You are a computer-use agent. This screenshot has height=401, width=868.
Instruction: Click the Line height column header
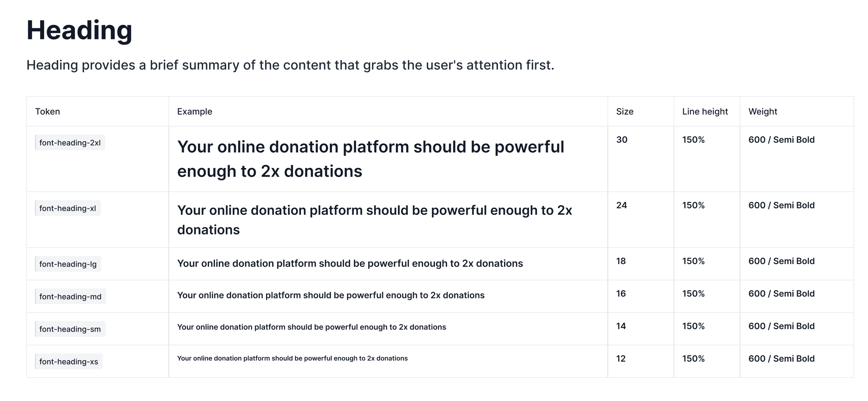pyautogui.click(x=705, y=112)
